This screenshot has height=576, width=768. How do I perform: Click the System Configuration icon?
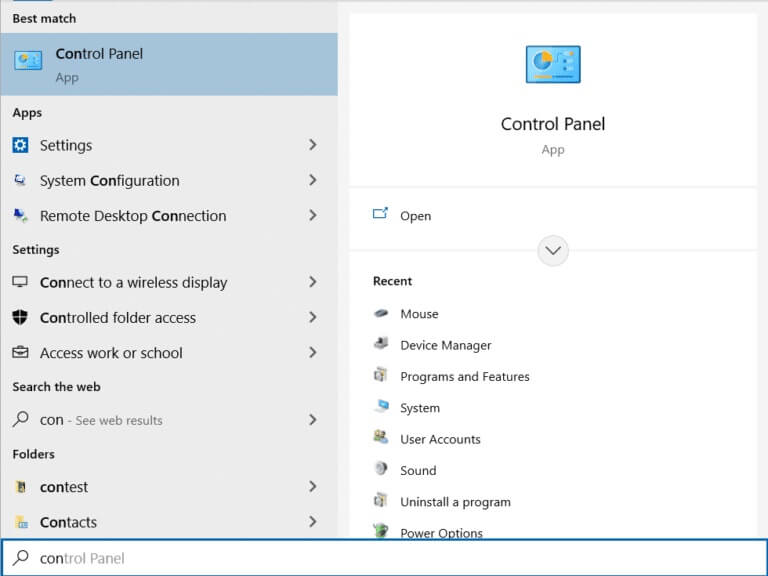[20, 180]
